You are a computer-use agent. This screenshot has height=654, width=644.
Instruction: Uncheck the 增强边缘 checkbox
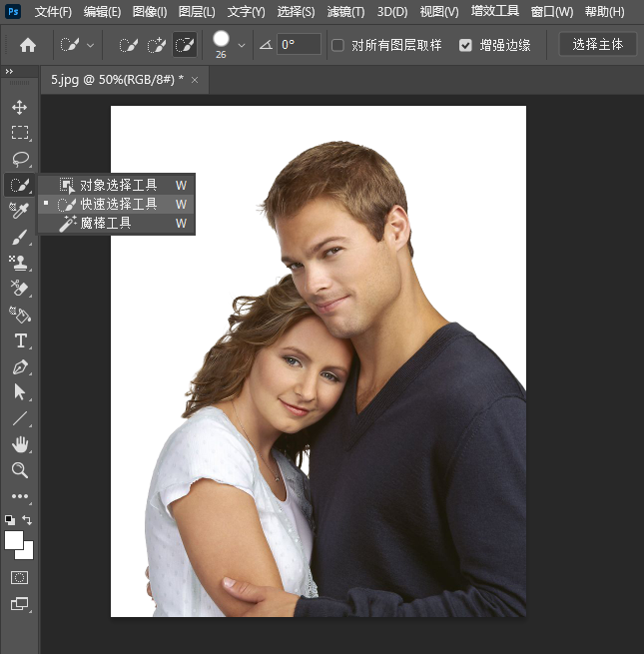pos(465,45)
